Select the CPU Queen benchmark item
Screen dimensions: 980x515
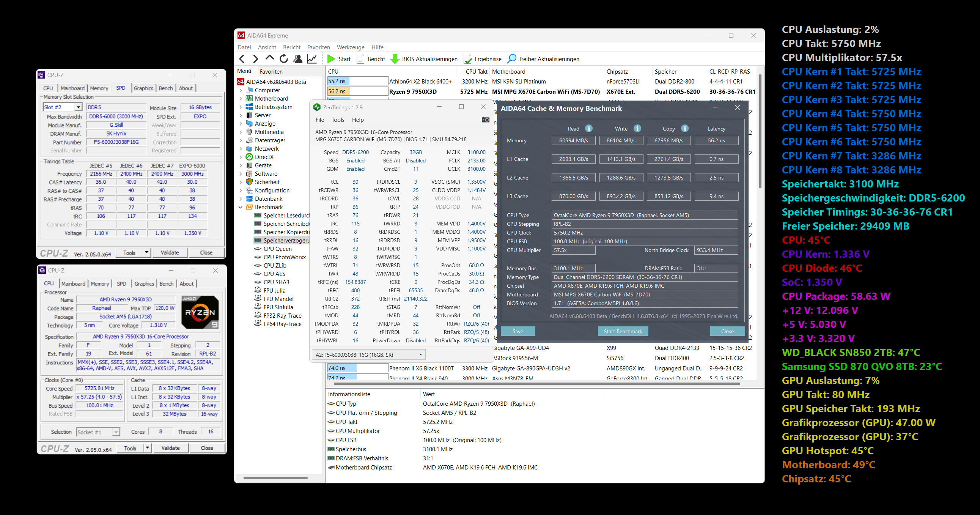(277, 249)
